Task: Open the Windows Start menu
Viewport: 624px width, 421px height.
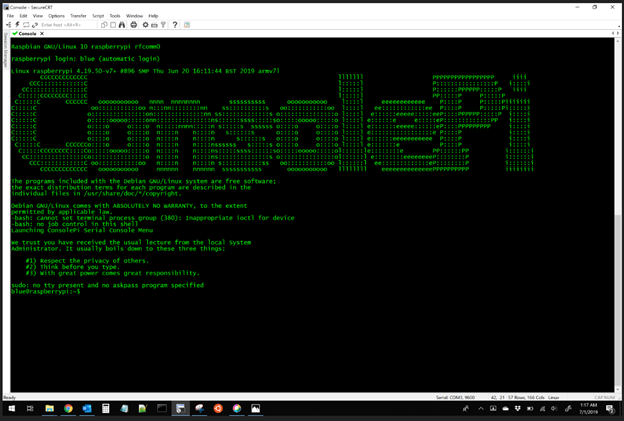Action: point(12,409)
